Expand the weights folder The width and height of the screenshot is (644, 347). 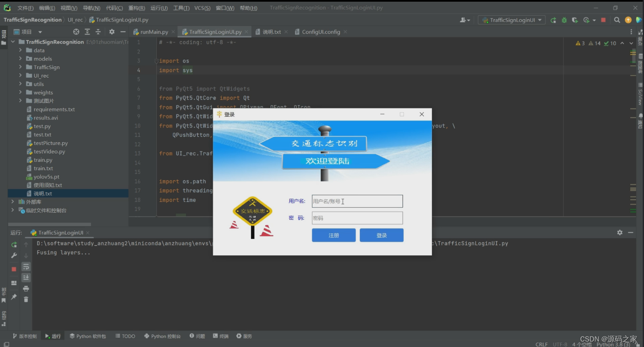(20, 93)
